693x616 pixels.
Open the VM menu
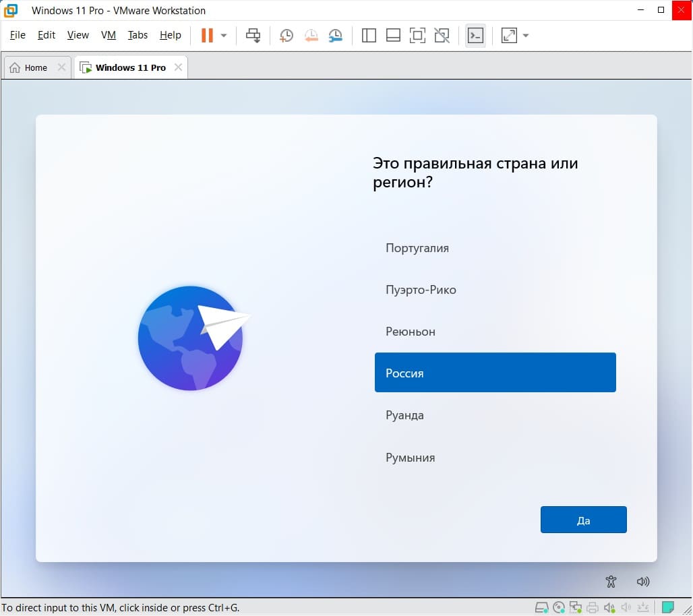click(109, 35)
